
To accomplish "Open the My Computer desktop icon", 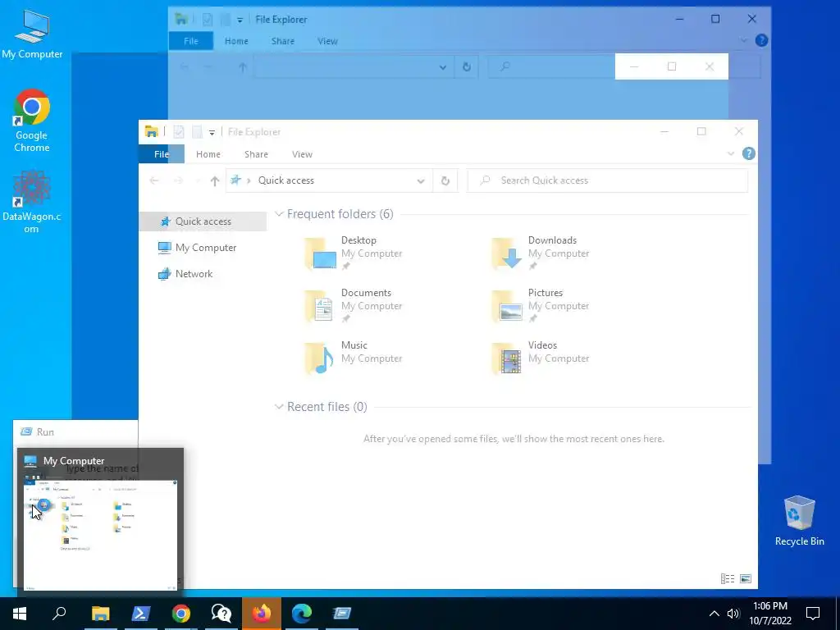I will tap(32, 34).
